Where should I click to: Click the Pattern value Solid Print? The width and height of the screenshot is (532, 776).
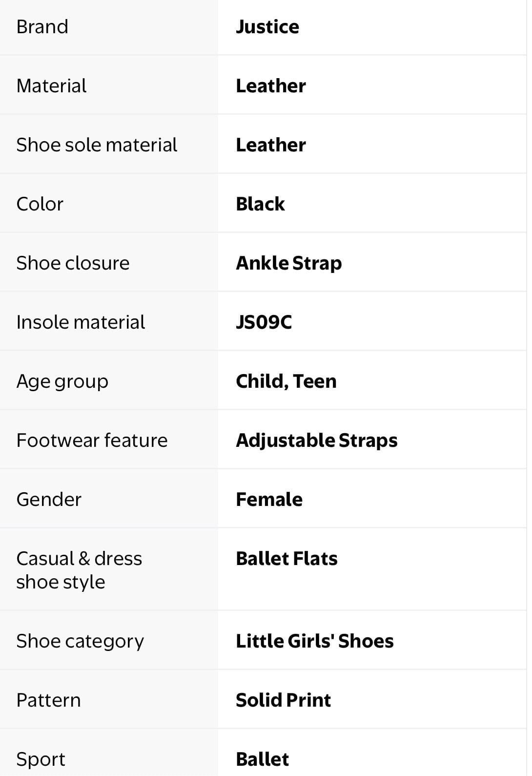coord(283,700)
